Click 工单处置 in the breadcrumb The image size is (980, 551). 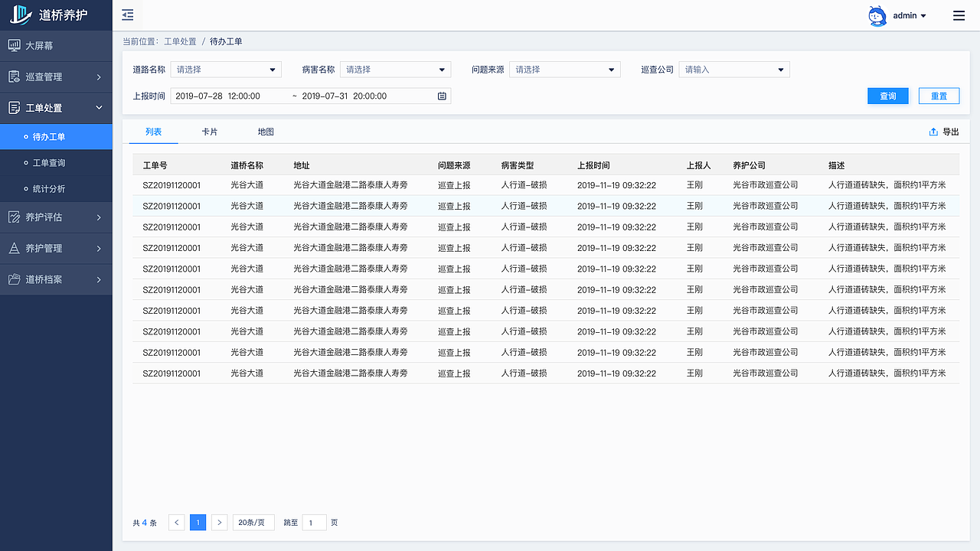tap(180, 41)
